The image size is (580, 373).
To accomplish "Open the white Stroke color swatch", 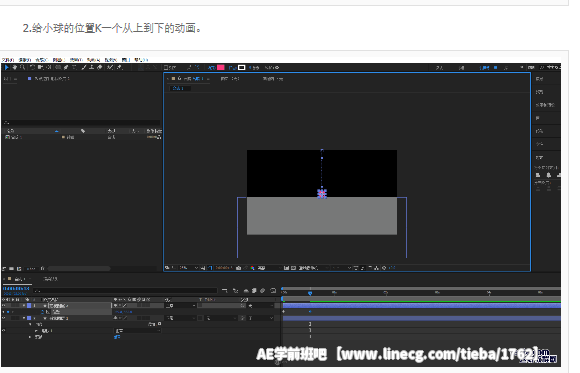I will (242, 67).
